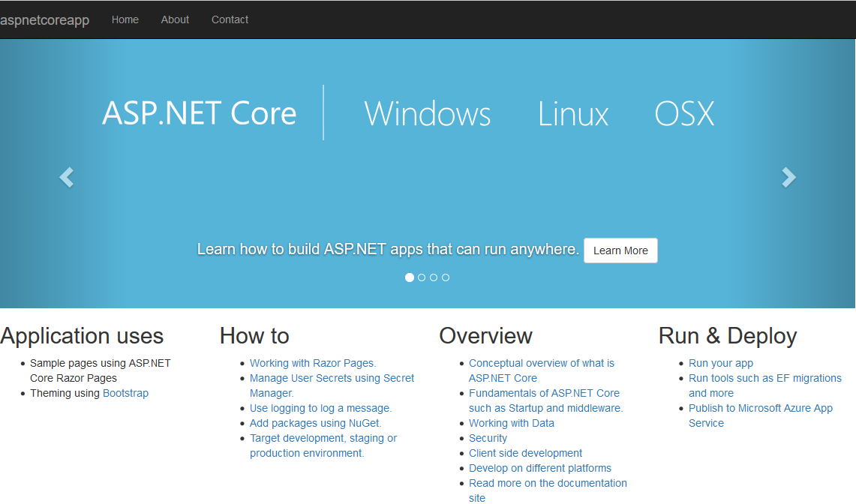Click the previous slide chevron arrow
856x504 pixels.
66,177
